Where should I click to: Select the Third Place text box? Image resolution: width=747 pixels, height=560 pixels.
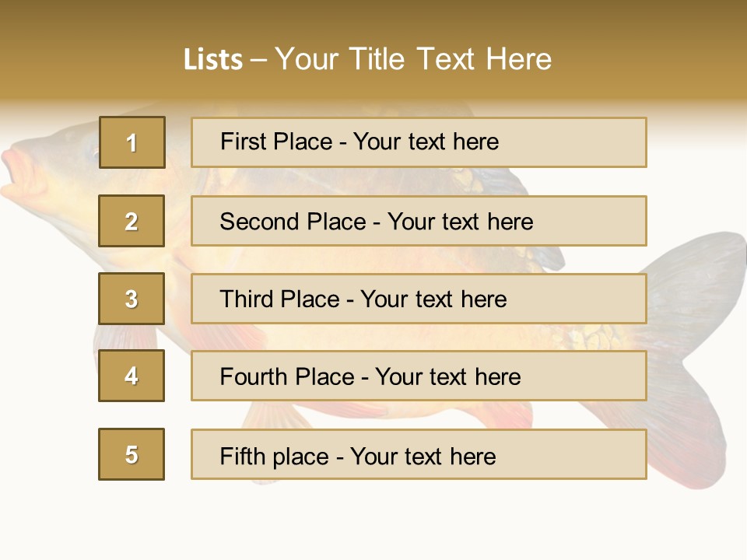tap(419, 299)
